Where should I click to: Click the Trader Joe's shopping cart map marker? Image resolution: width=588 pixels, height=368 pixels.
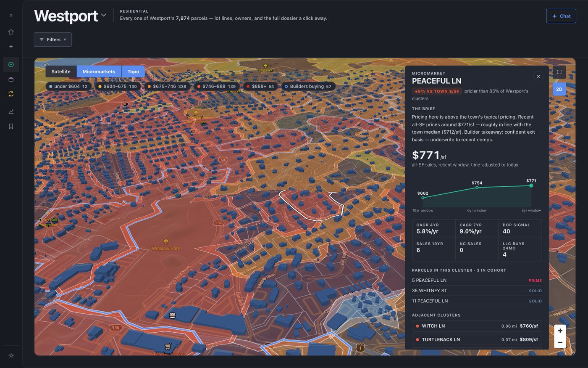tap(168, 347)
